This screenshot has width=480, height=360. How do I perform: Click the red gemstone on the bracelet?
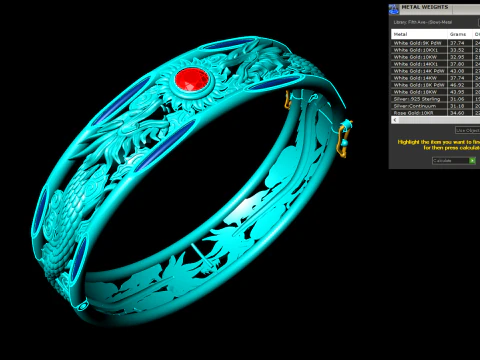click(x=192, y=80)
